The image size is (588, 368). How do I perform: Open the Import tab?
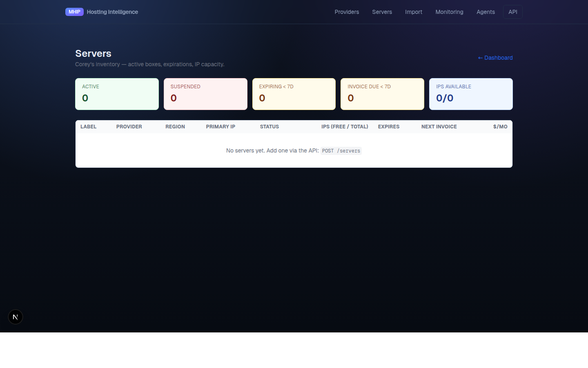tap(413, 12)
